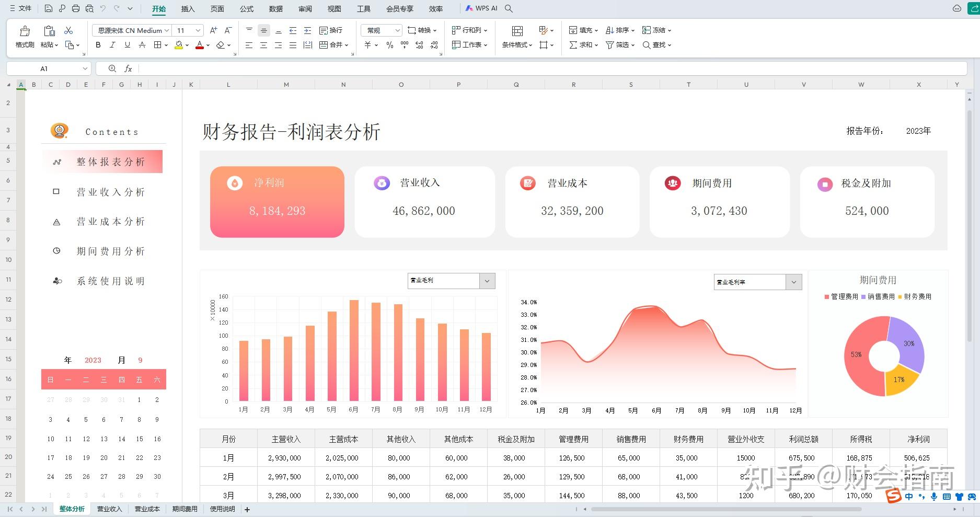The image size is (980, 517).
Task: Click in the formula bar input field
Action: pyautogui.click(x=553, y=68)
